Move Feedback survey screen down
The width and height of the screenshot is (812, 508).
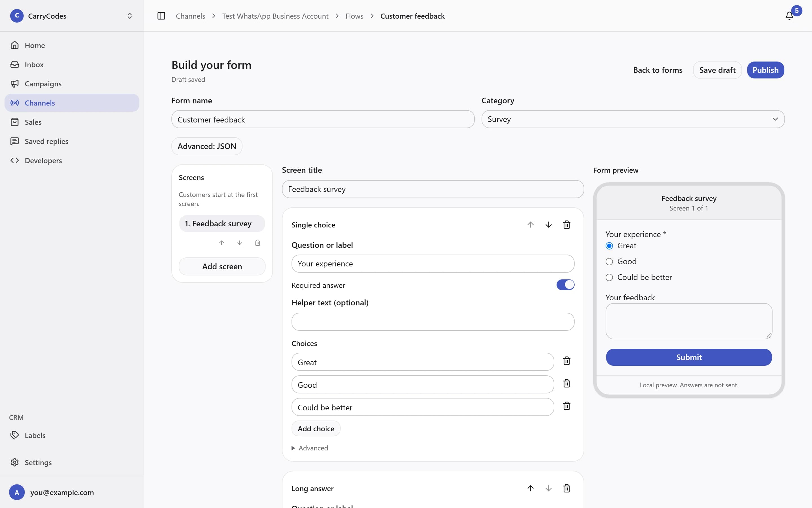click(x=240, y=243)
